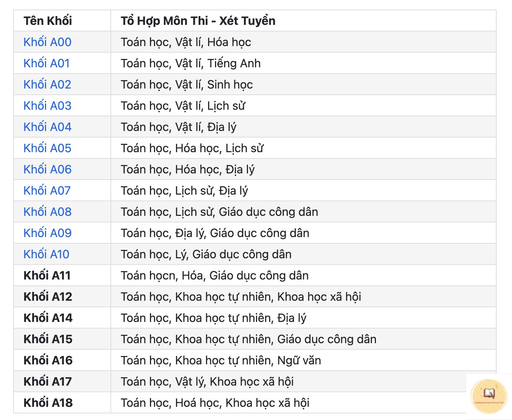Select the Khối A18 row label
The width and height of the screenshot is (512, 420).
pyautogui.click(x=48, y=403)
